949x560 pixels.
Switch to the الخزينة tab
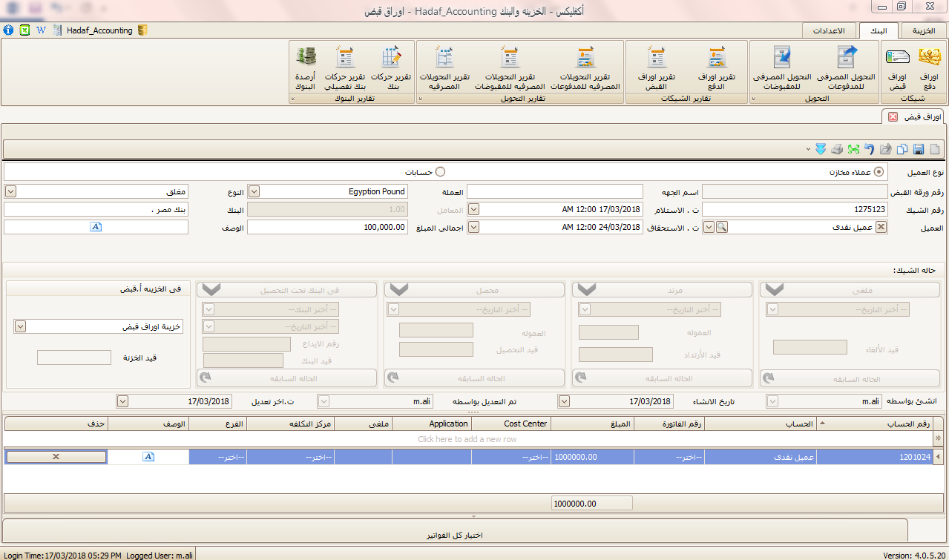tap(924, 30)
